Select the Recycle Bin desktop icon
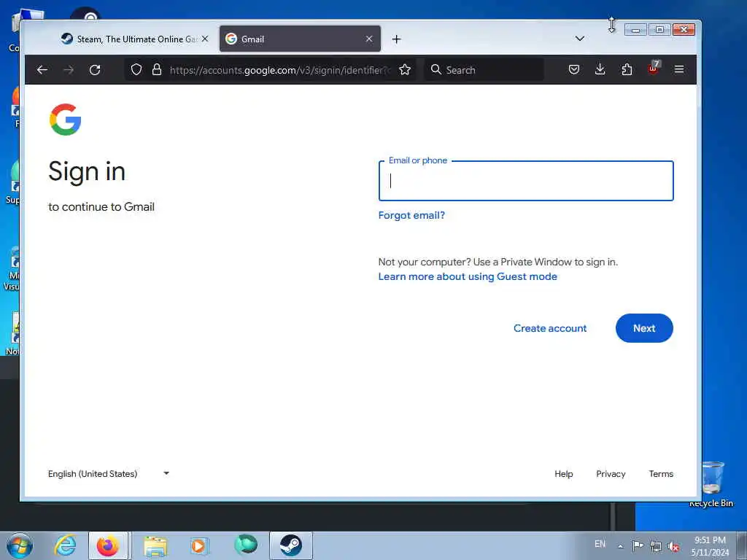 (x=712, y=484)
